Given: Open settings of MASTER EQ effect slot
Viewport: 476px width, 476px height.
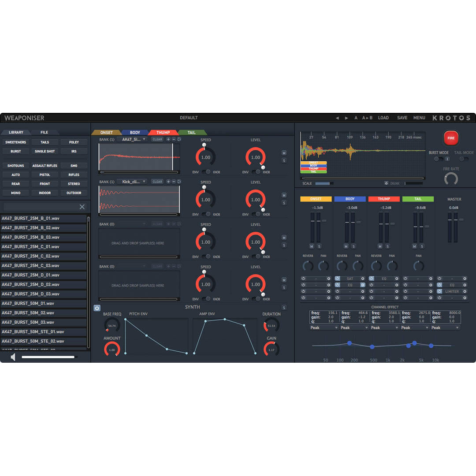Looking at the screenshot, I should click(465, 285).
